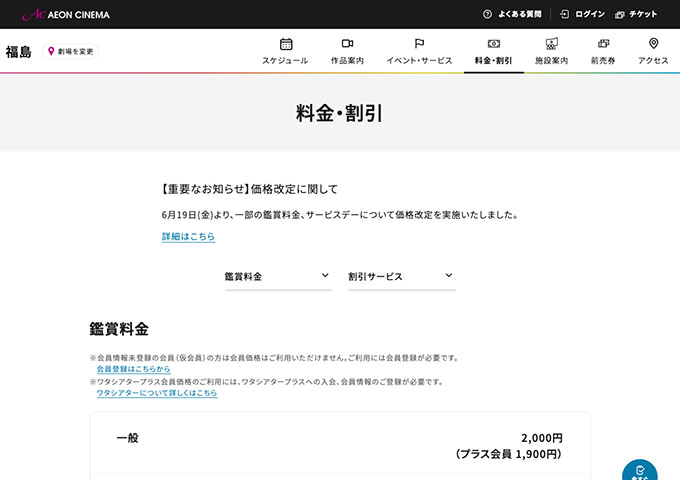Click the advance ticket 前売券 icon
Image resolution: width=680 pixels, height=480 pixels.
coord(603,43)
